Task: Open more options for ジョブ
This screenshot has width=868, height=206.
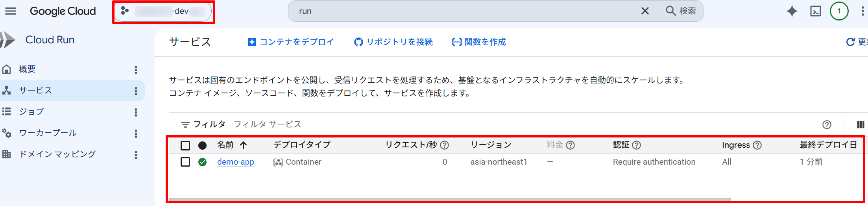Action: click(x=136, y=112)
